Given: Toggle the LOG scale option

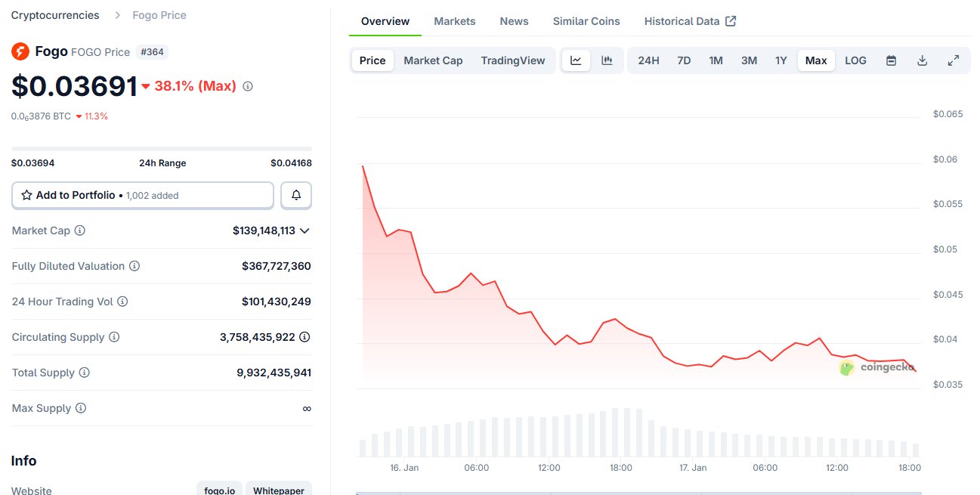Looking at the screenshot, I should (855, 60).
